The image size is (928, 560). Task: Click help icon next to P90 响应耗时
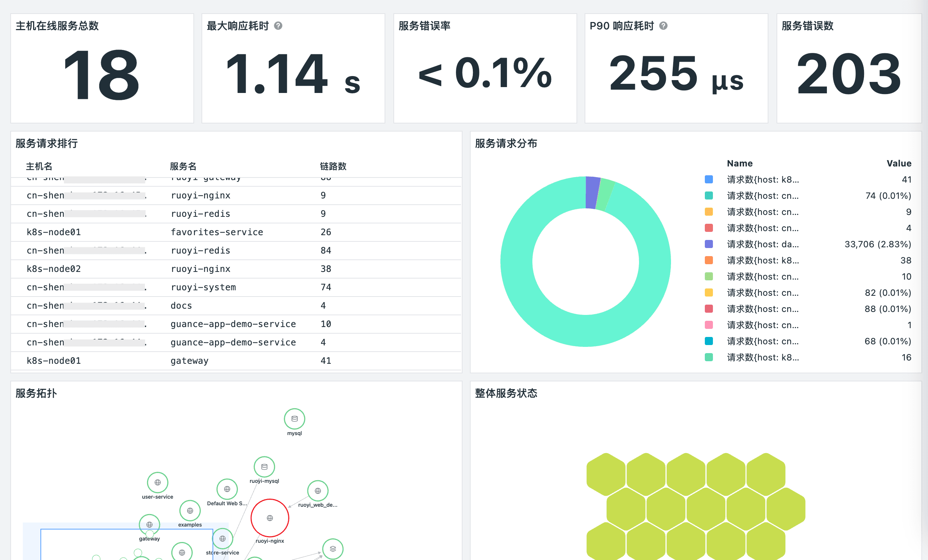point(663,26)
